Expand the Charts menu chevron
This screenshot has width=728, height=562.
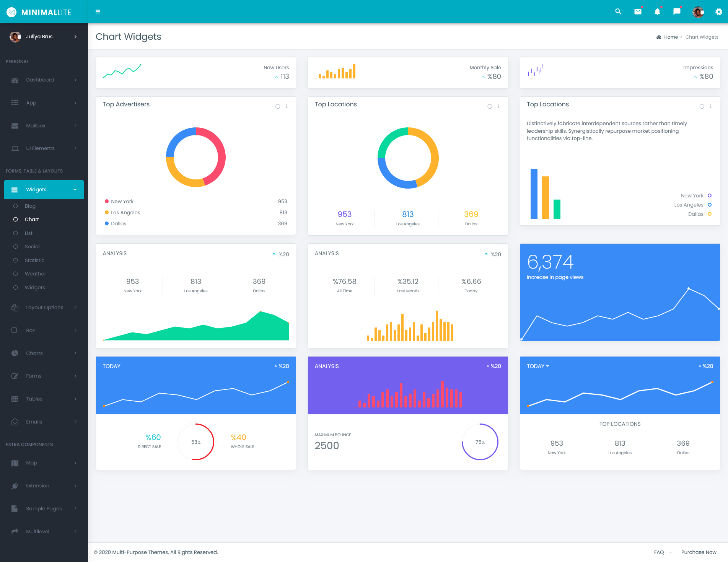point(75,353)
